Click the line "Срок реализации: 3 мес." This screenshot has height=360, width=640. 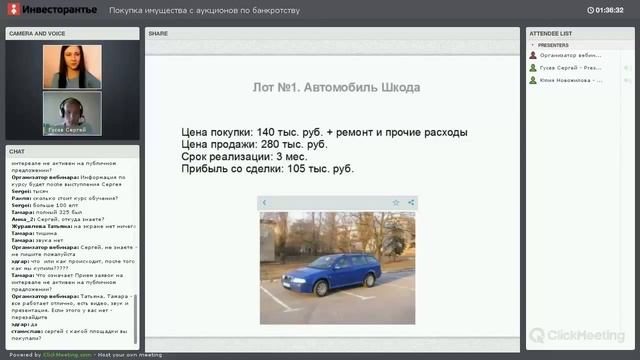click(x=244, y=156)
